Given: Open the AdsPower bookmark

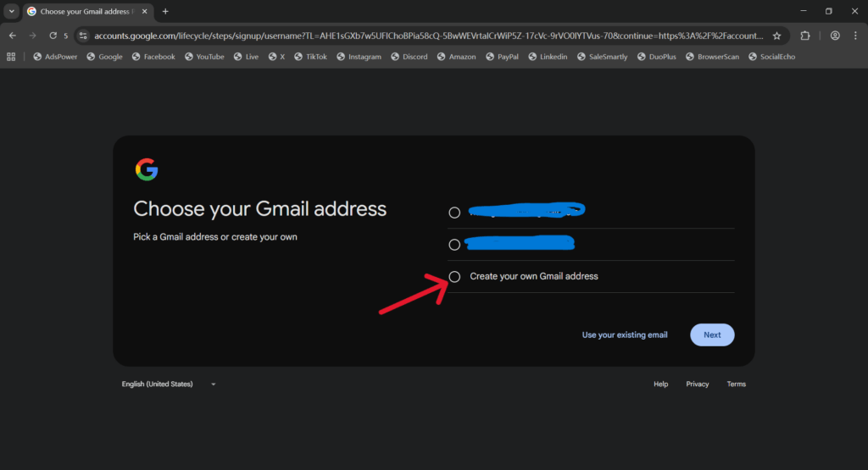Looking at the screenshot, I should 56,57.
